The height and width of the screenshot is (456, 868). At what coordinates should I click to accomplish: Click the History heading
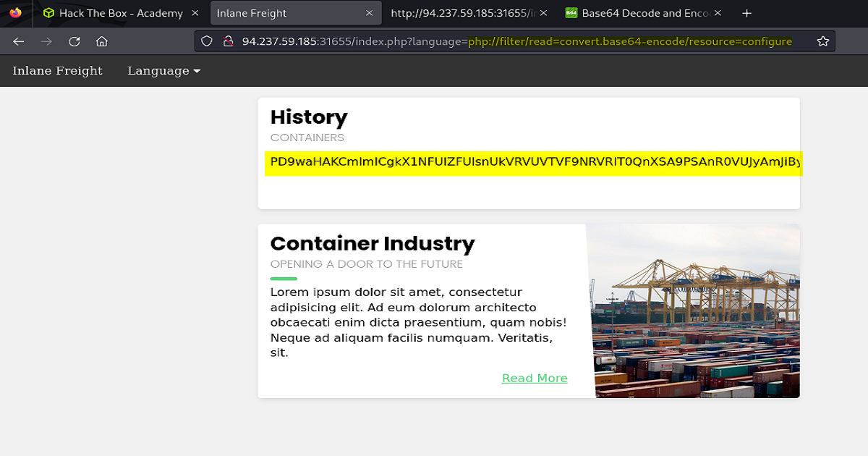[309, 117]
